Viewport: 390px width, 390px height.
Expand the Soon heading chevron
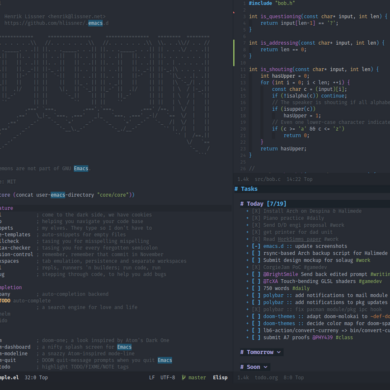[265, 367]
